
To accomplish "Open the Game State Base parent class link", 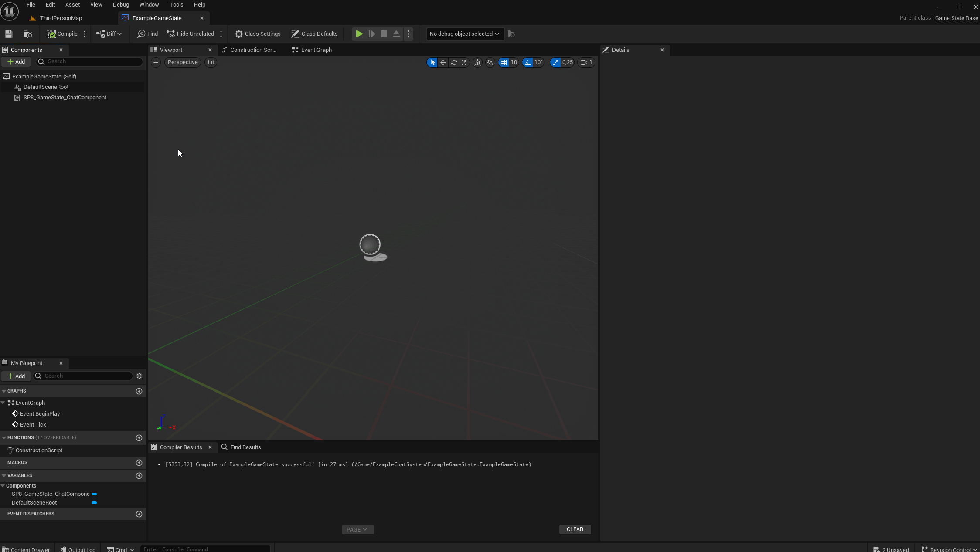I will (x=956, y=18).
